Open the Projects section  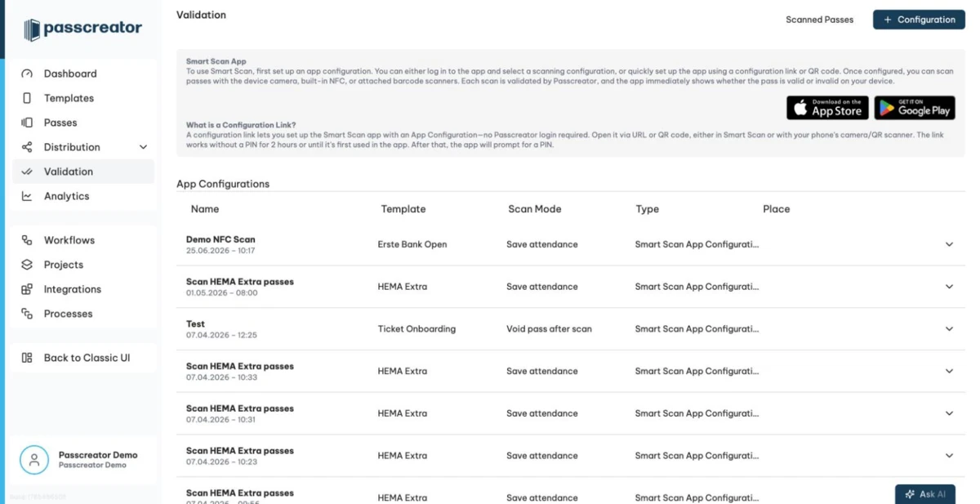(x=83, y=265)
